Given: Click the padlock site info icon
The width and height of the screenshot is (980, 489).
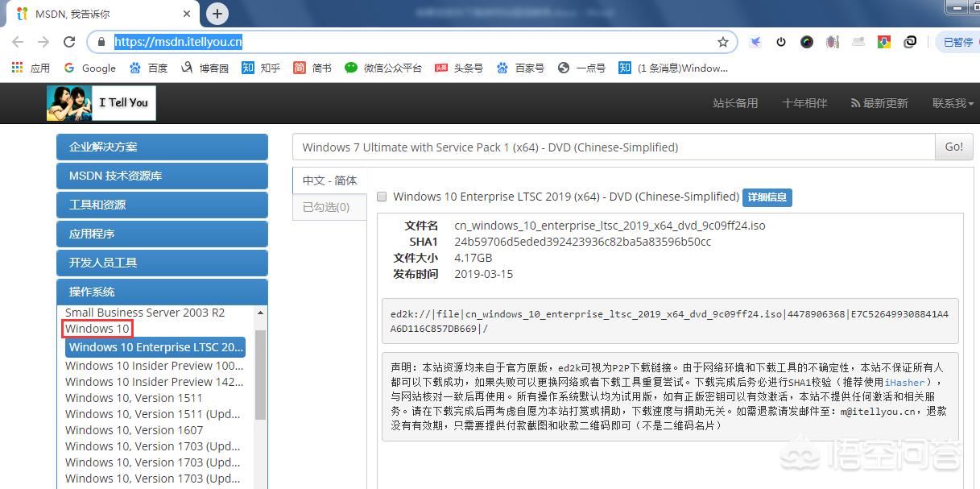Looking at the screenshot, I should pos(101,42).
